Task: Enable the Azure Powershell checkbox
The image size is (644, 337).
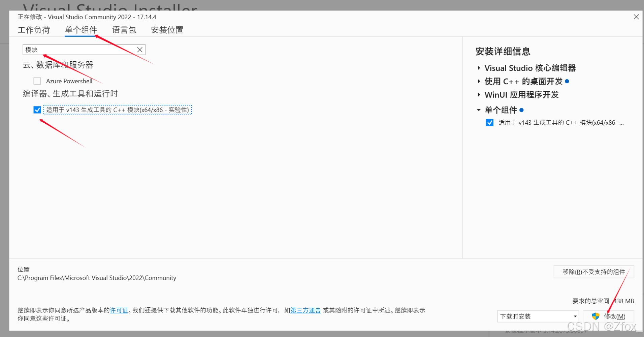Action: pyautogui.click(x=37, y=81)
